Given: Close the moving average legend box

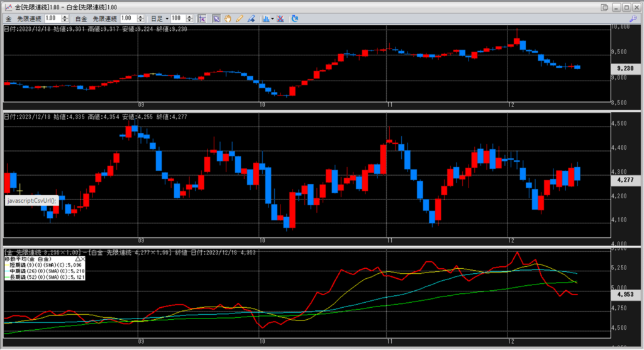Looking at the screenshot, I should (x=83, y=259).
